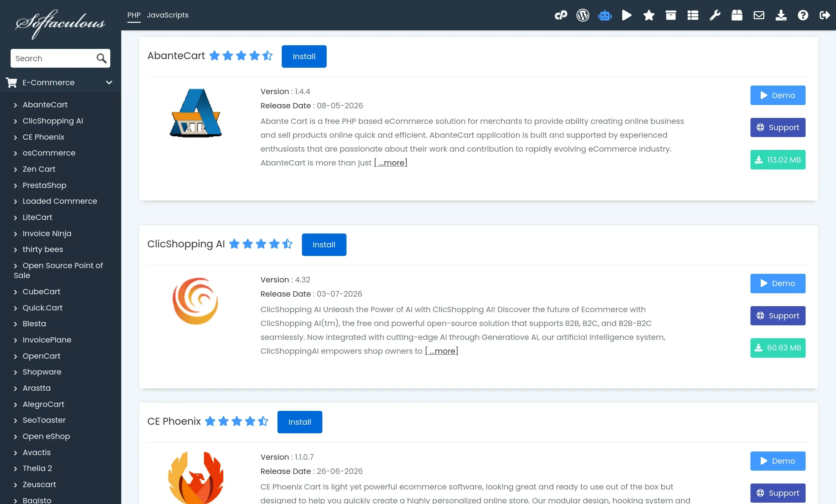
Task: Open Blesta in the sidebar
Action: [34, 324]
